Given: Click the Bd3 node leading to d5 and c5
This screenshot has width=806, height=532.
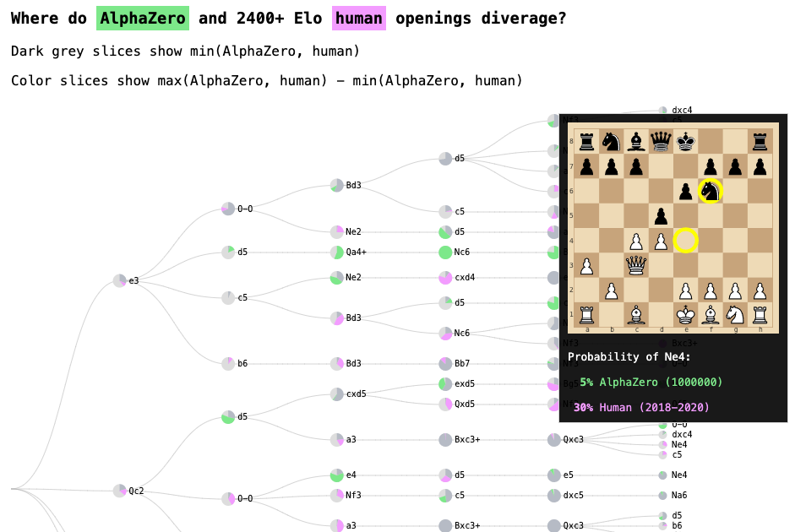Looking at the screenshot, I should pos(337,185).
